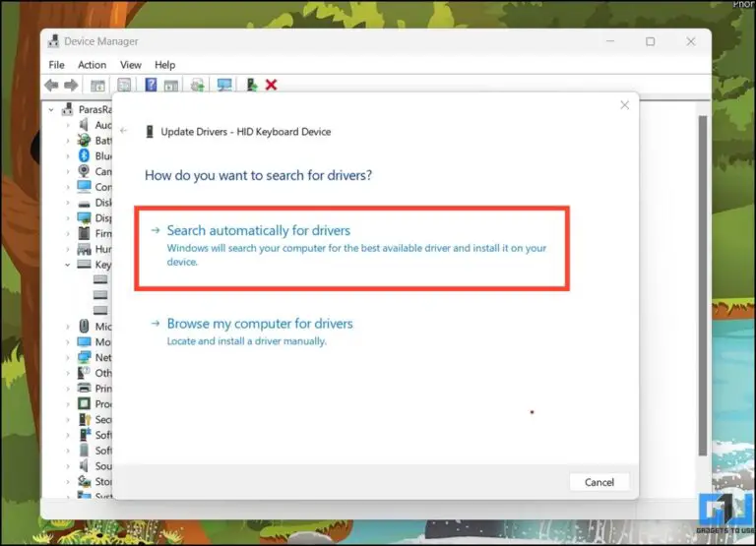The height and width of the screenshot is (546, 756).
Task: Expand the Network adapters category chevron
Action: click(68, 357)
